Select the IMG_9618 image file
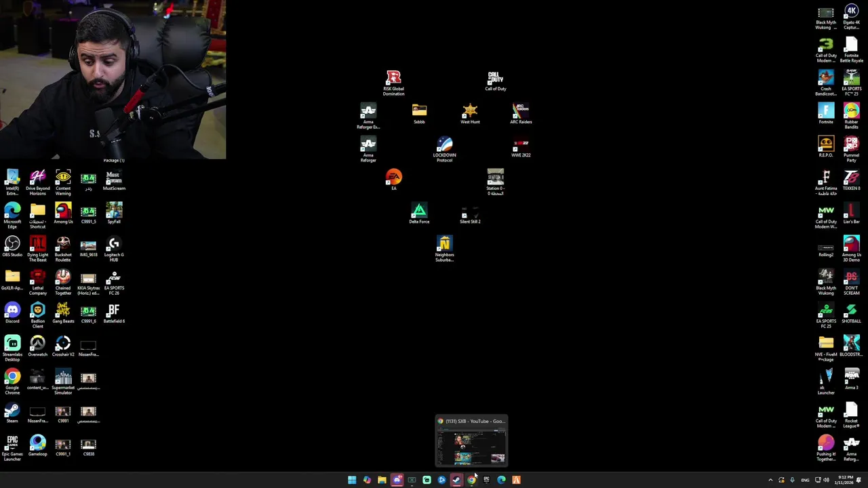The width and height of the screenshot is (868, 488). [x=88, y=247]
